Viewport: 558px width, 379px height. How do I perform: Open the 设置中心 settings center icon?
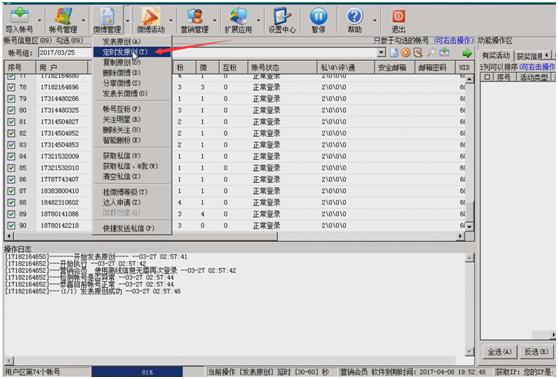282,16
